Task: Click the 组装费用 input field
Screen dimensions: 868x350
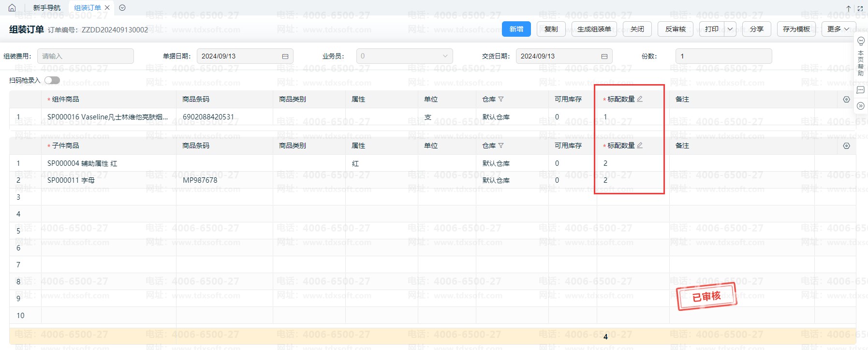Action: coord(85,56)
